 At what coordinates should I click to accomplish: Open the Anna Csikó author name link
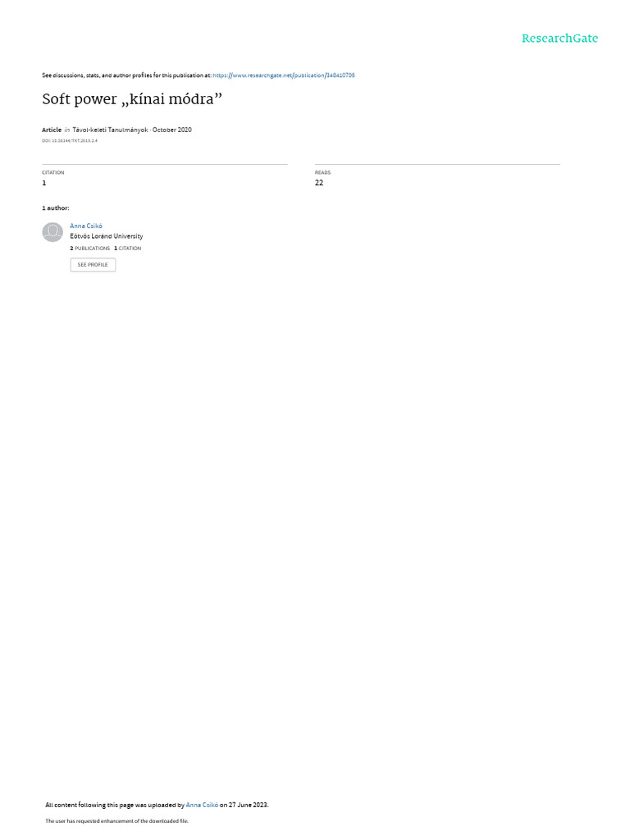pos(85,226)
